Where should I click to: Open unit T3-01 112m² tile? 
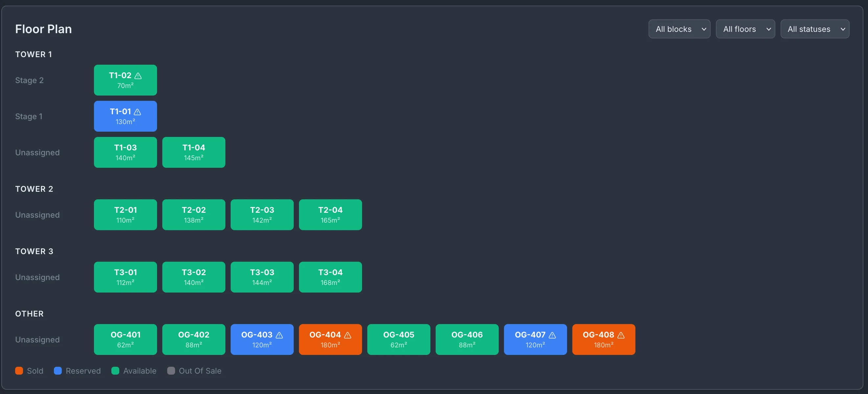click(x=126, y=277)
